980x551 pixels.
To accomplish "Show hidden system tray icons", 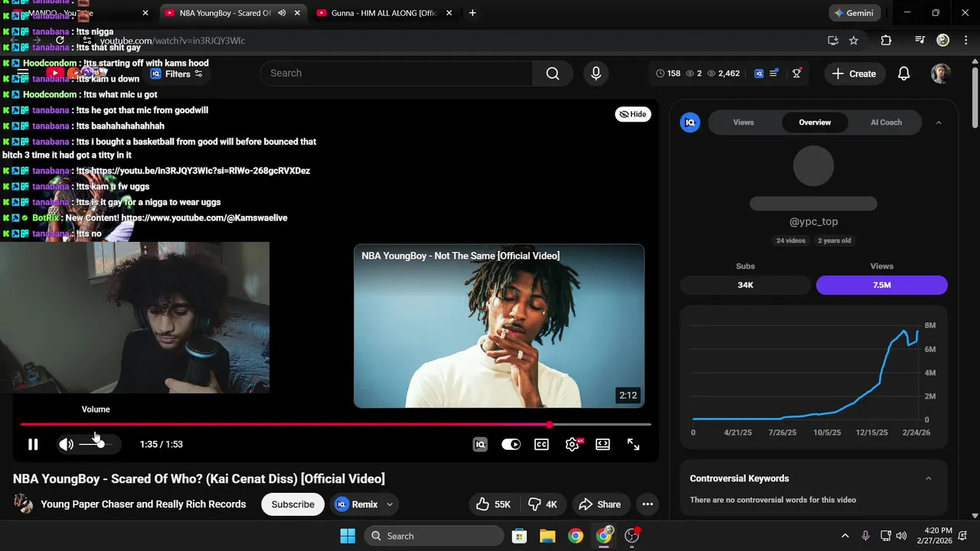I will pos(845,536).
